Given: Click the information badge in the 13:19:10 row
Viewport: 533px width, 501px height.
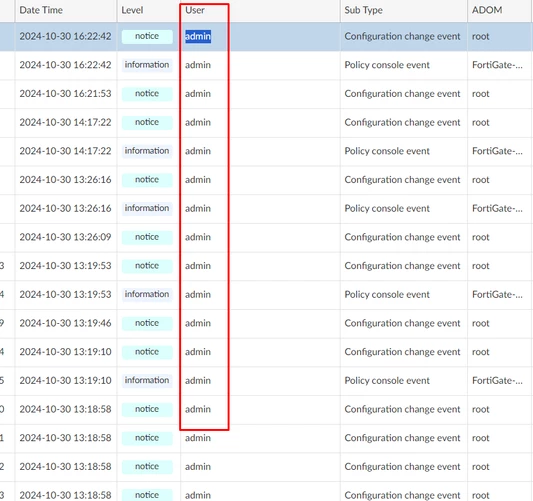Looking at the screenshot, I should coord(147,380).
